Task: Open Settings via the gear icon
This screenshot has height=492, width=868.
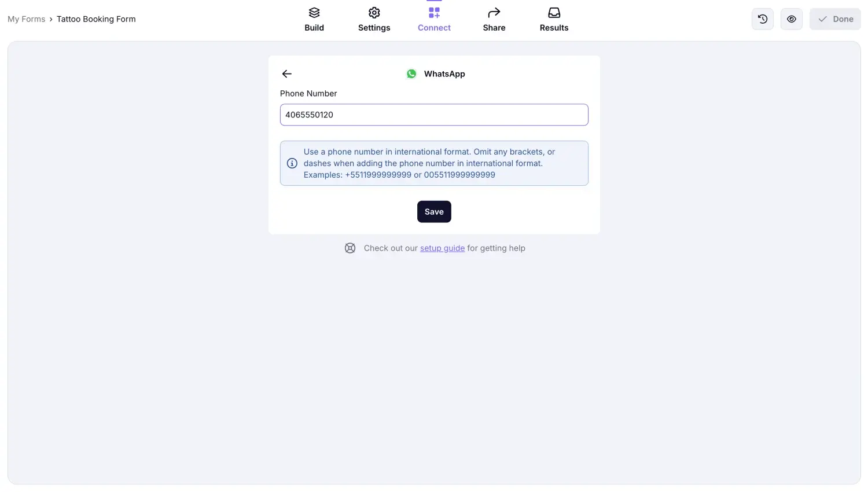Action: (x=374, y=12)
